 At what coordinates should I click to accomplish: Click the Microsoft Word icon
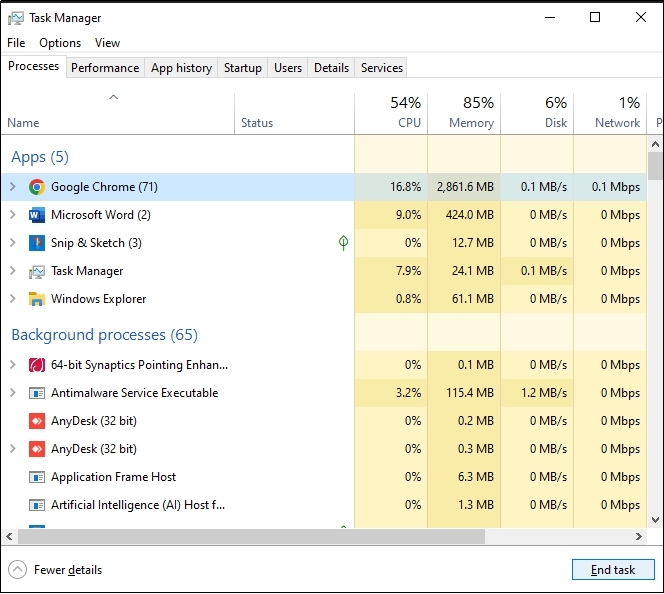(x=37, y=215)
